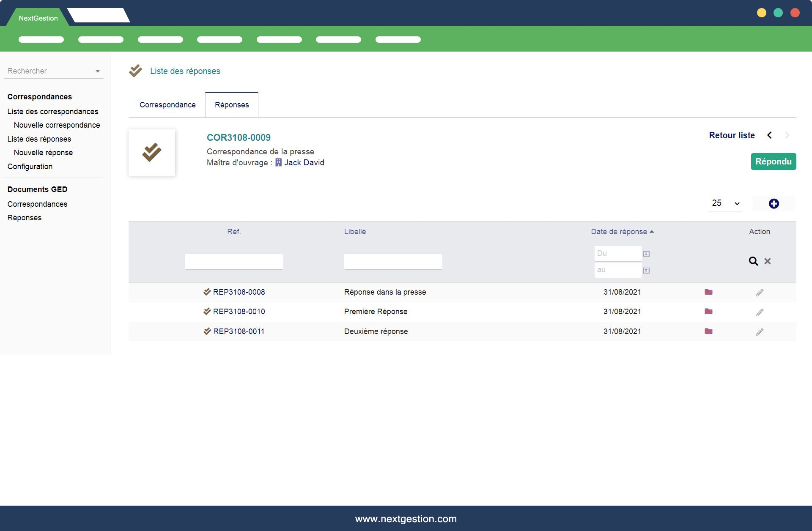This screenshot has height=531, width=812.
Task: Click the Réf. filter input field
Action: pos(234,262)
